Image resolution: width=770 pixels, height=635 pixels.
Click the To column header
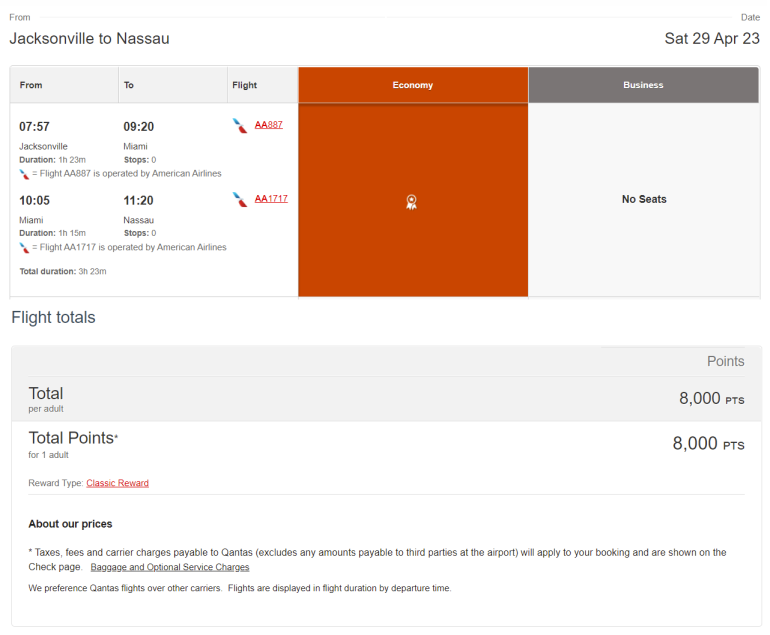pyautogui.click(x=129, y=85)
